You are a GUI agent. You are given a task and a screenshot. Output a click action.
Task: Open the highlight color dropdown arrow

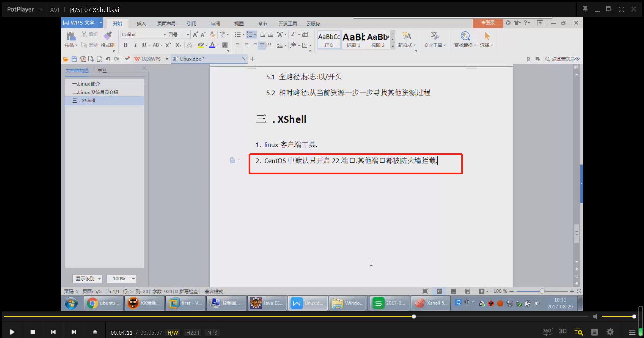click(x=206, y=45)
